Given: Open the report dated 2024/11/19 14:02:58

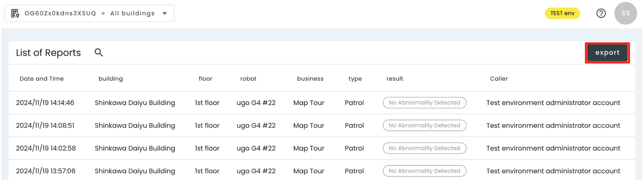Looking at the screenshot, I should point(322,148).
